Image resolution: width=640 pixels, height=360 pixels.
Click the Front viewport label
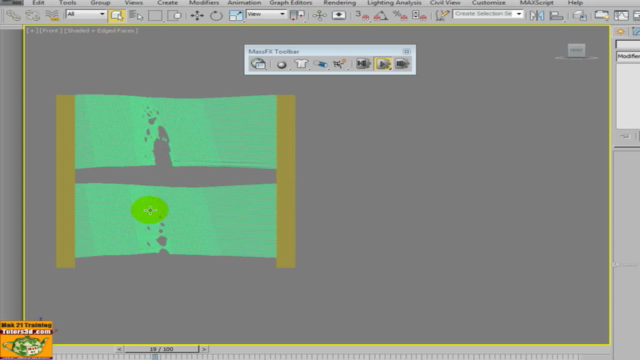(50, 31)
